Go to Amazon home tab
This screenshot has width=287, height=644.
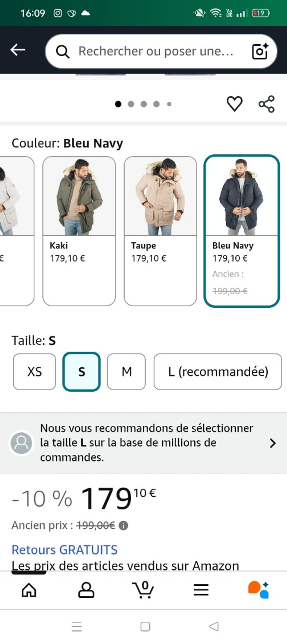[x=29, y=590]
